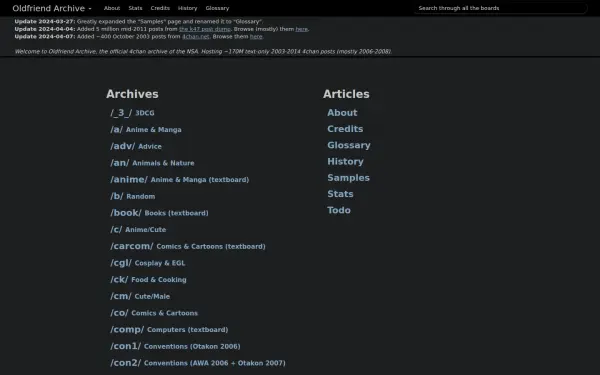
Task: Open the Todo article
Action: (339, 210)
